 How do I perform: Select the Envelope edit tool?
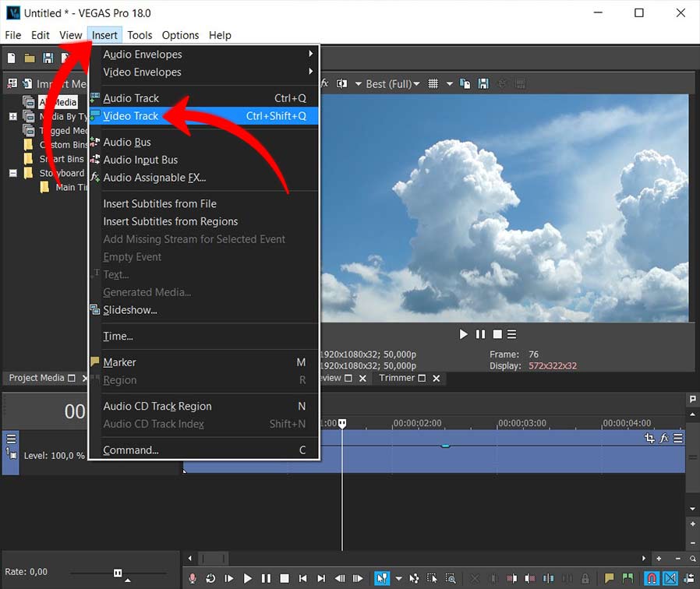(x=414, y=579)
